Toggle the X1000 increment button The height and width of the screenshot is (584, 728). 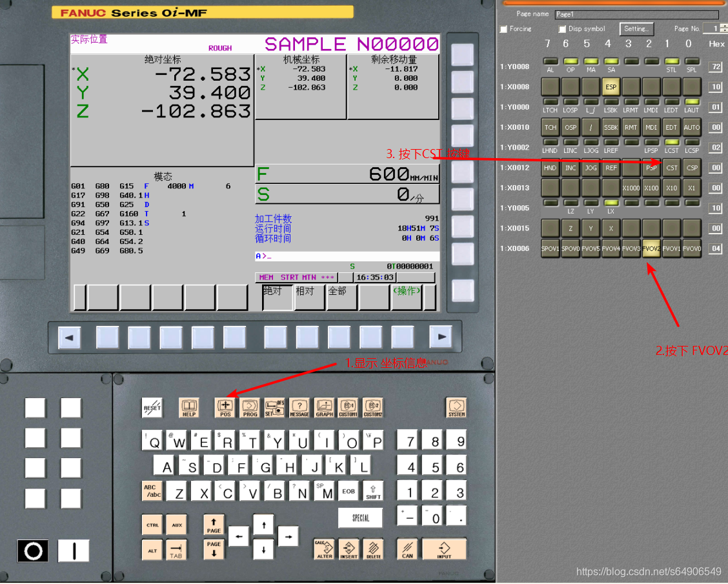click(631, 188)
